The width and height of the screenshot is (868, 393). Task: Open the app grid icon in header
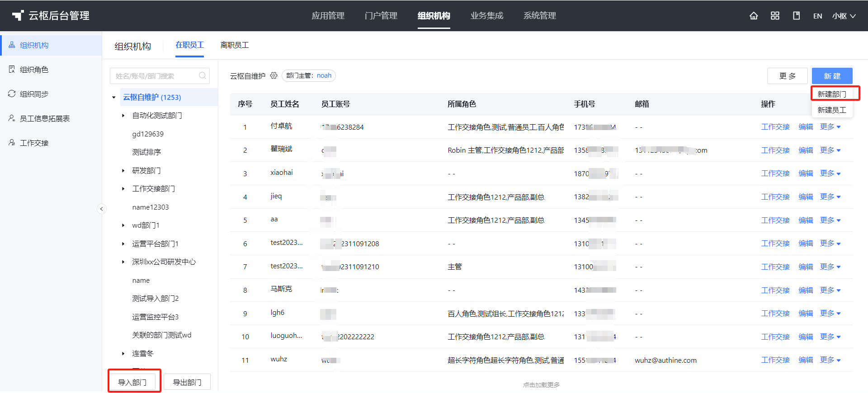click(x=775, y=16)
